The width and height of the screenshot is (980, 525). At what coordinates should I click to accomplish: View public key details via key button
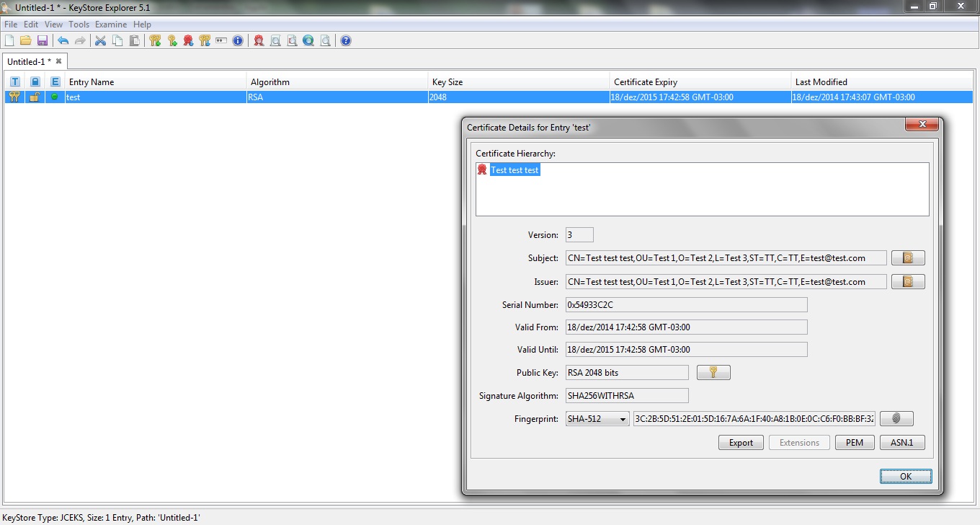click(x=713, y=372)
